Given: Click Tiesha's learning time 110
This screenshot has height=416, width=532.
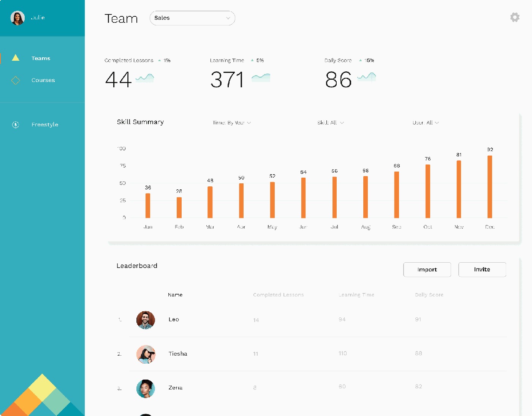Looking at the screenshot, I should click(x=343, y=353).
